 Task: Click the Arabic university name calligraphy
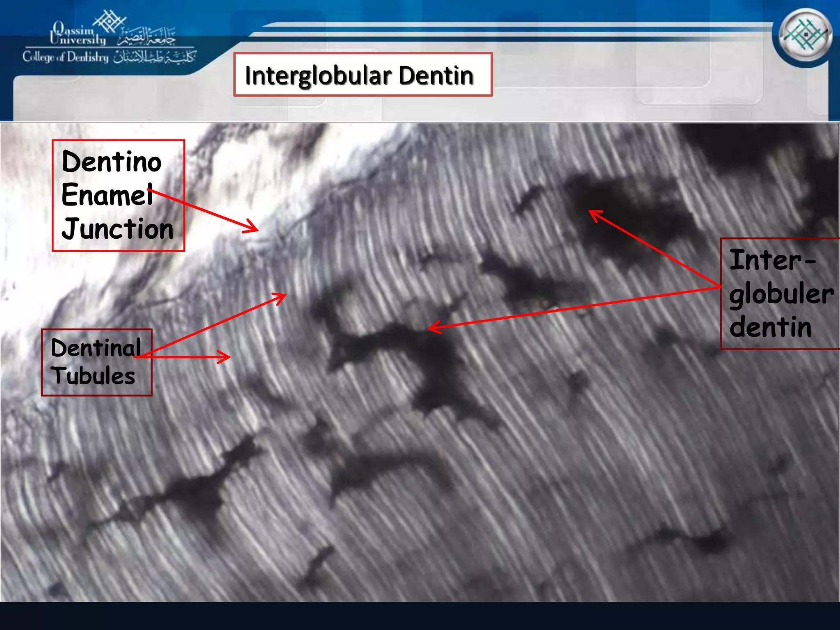pyautogui.click(x=146, y=37)
